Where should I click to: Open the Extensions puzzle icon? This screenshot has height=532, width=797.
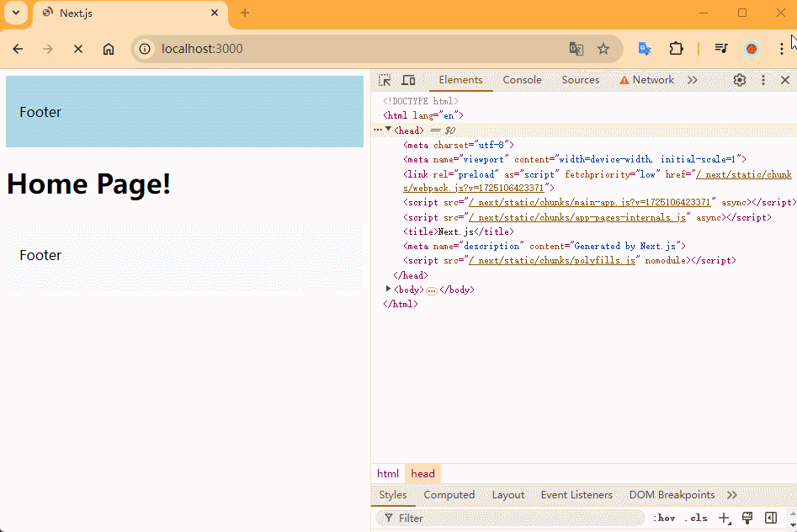coord(676,49)
